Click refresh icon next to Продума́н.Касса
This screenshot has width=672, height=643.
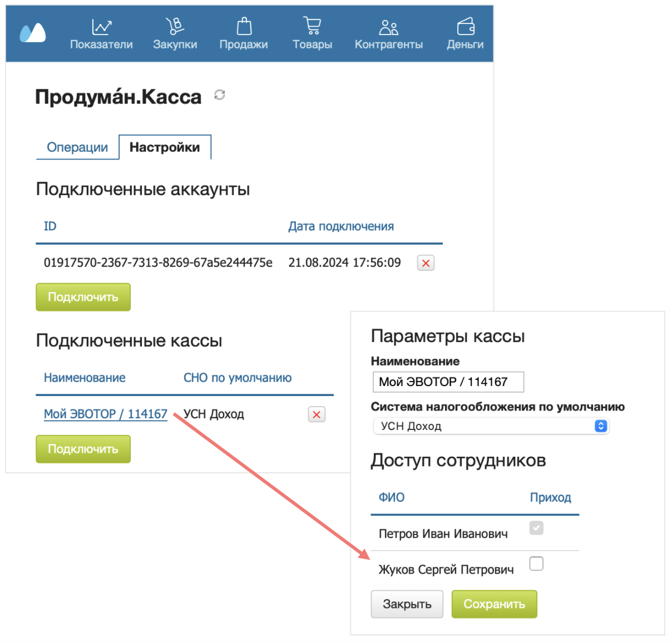(220, 95)
